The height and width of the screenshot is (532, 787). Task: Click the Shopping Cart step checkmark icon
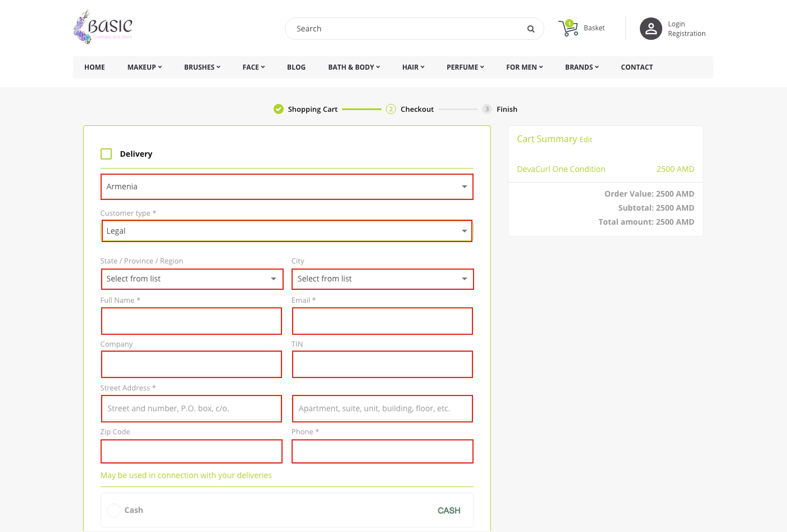pyautogui.click(x=279, y=109)
